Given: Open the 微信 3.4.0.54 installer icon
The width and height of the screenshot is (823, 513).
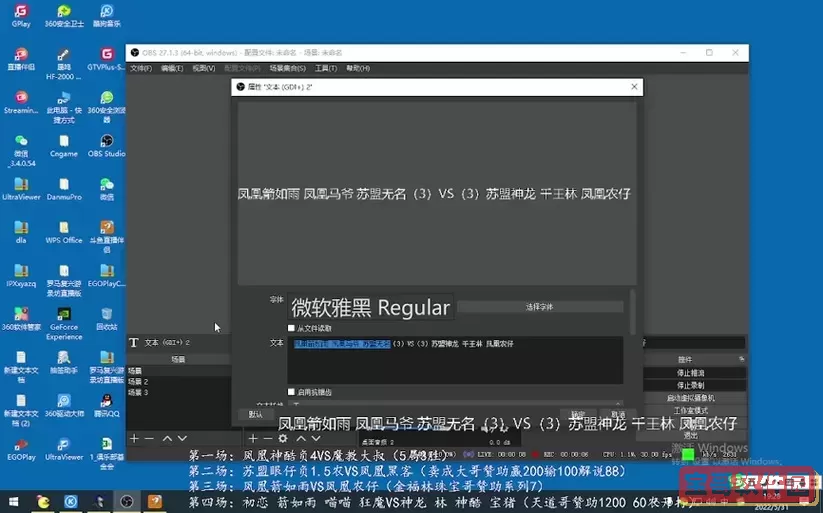Looking at the screenshot, I should (21, 150).
